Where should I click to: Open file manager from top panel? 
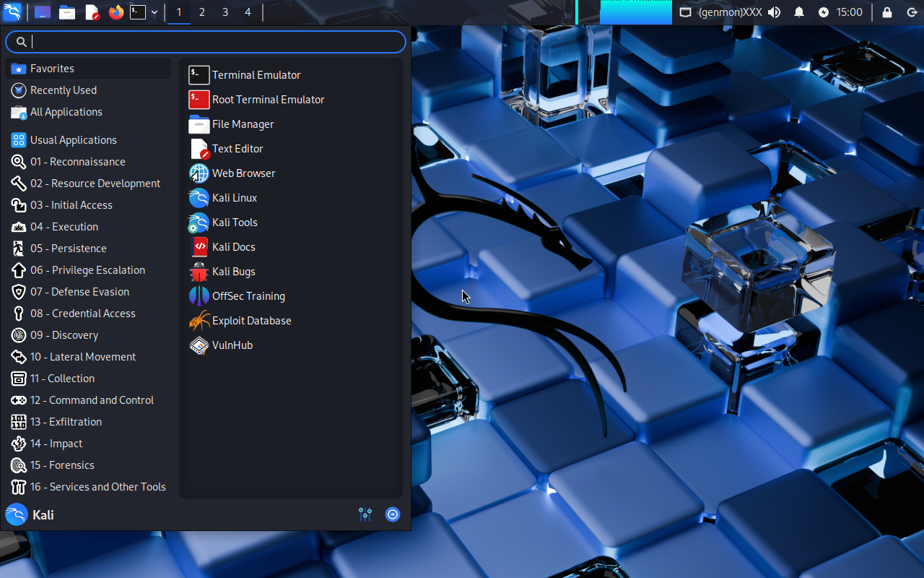click(67, 12)
